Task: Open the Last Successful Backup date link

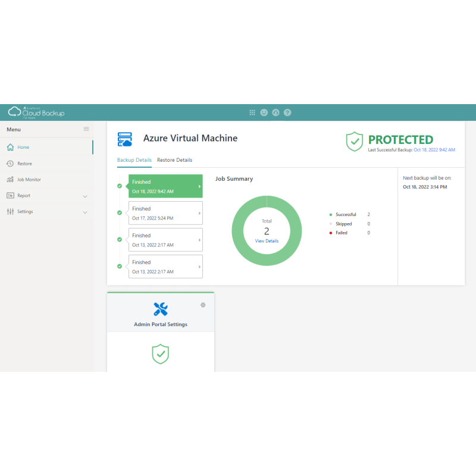Action: tap(434, 150)
